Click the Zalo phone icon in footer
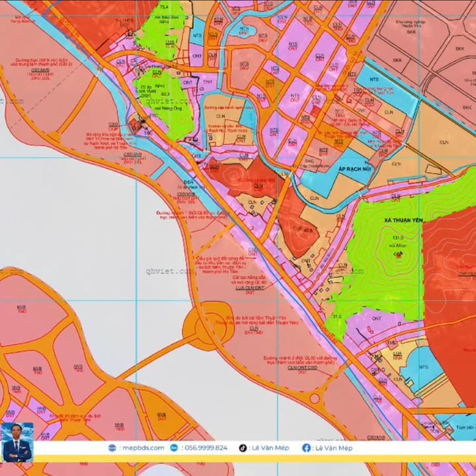 [175, 448]
